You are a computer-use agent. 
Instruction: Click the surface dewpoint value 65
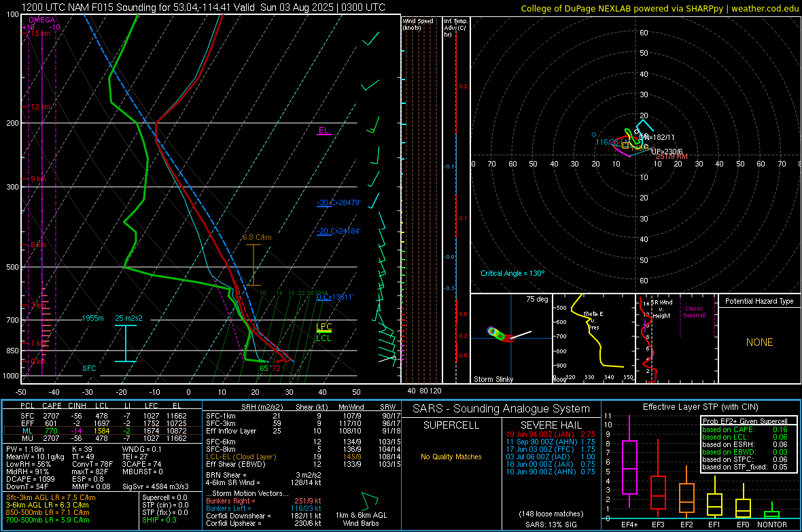(264, 368)
